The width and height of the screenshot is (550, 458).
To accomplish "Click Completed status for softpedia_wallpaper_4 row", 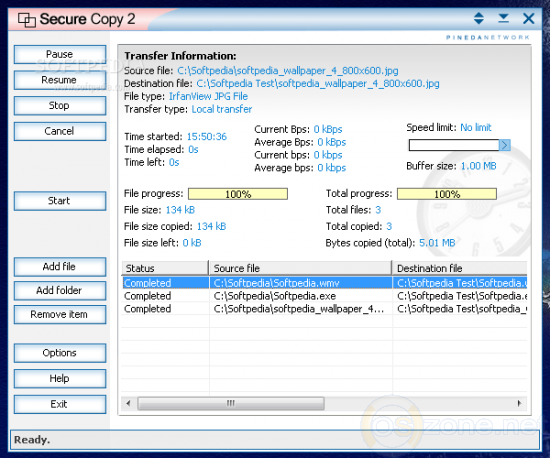I will pyautogui.click(x=148, y=309).
